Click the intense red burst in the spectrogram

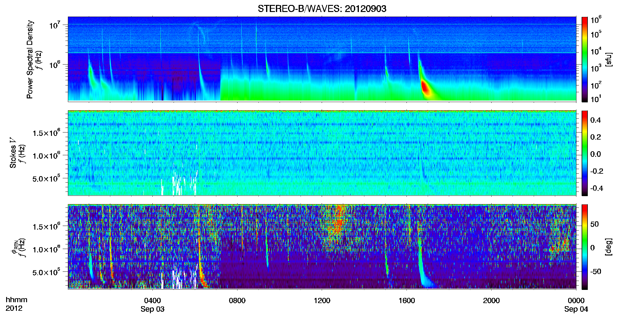(x=425, y=87)
